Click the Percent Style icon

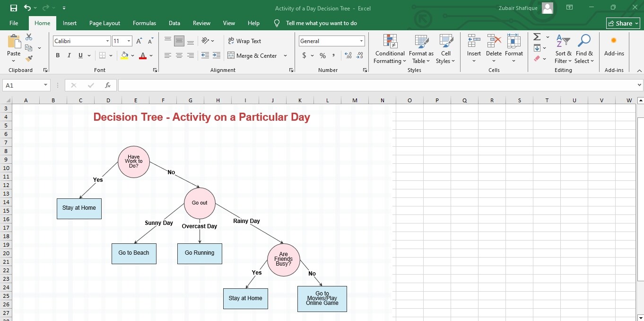[x=322, y=55]
